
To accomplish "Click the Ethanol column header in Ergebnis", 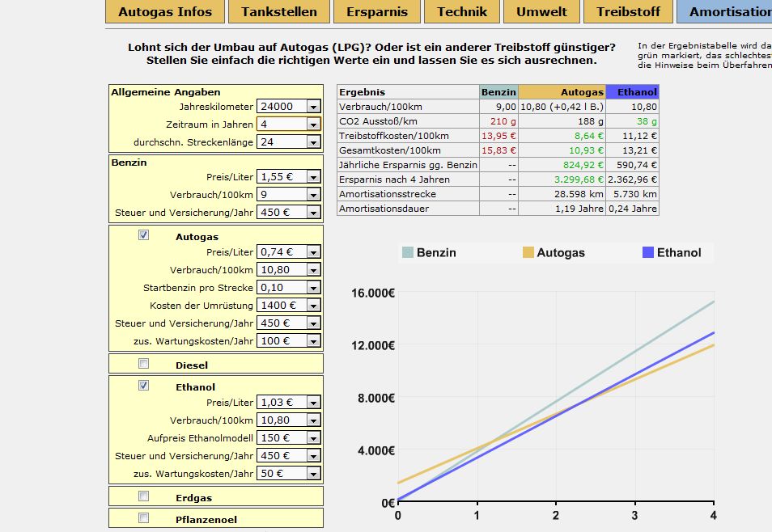I will pos(633,92).
